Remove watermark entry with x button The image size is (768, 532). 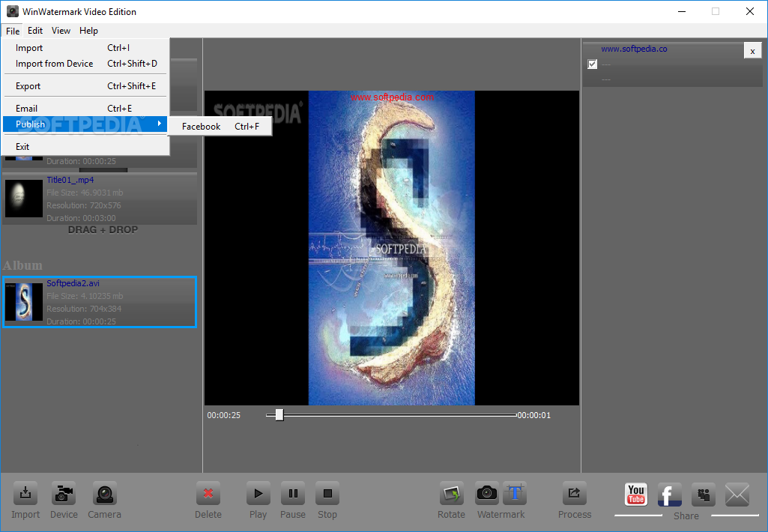click(x=752, y=51)
